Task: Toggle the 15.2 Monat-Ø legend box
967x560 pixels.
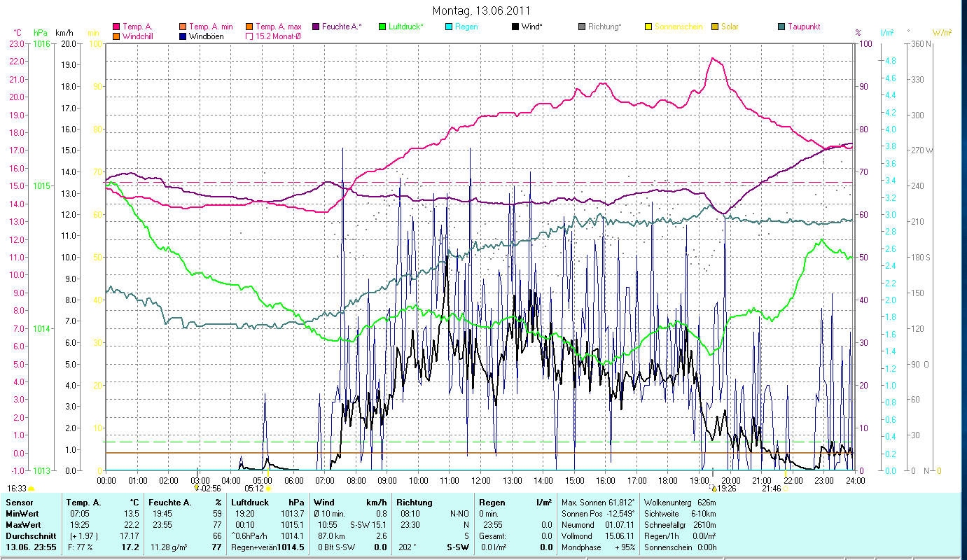Action: point(249,36)
